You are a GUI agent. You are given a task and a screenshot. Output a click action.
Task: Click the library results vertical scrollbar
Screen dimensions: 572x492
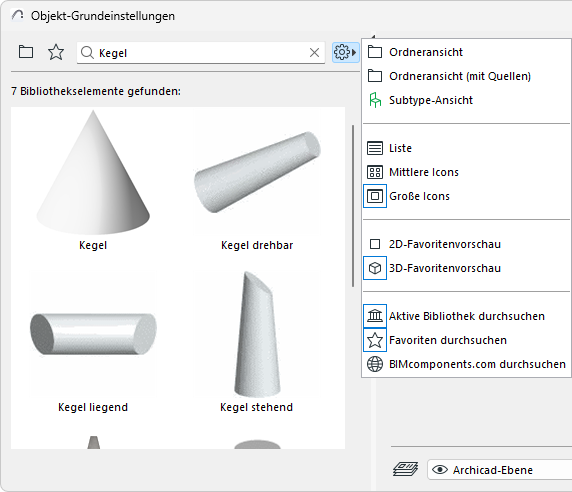353,206
